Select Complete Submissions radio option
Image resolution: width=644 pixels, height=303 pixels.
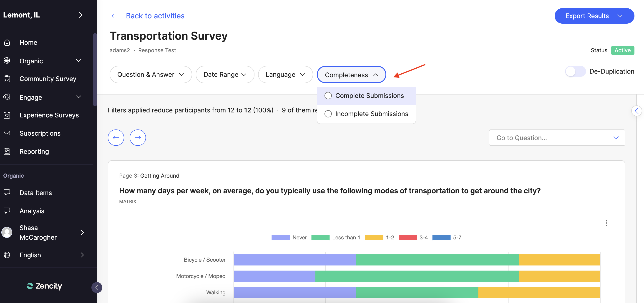[x=328, y=96]
